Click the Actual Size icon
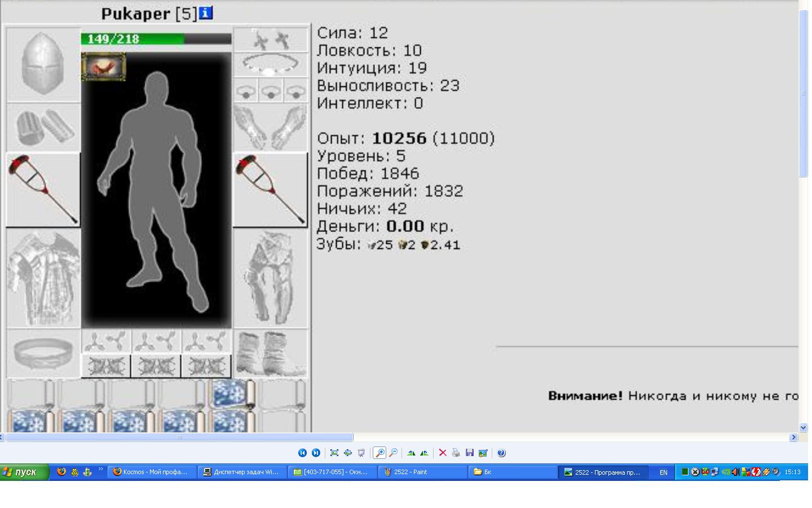The image size is (812, 508). (348, 453)
